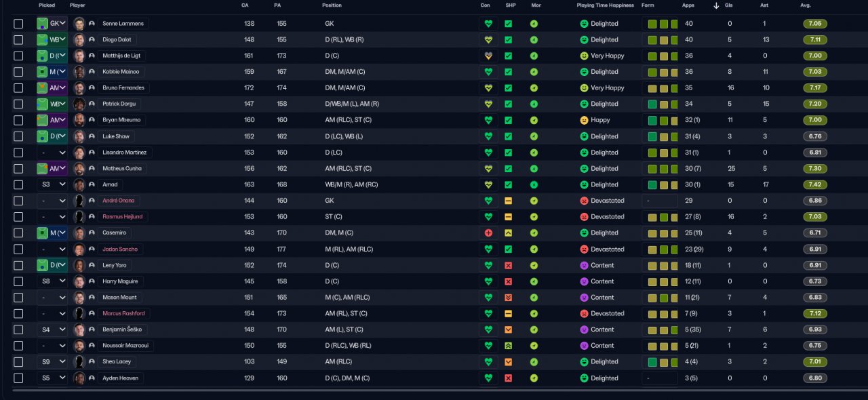Tick the checkbox for Matthijs de Ligt

click(x=18, y=56)
